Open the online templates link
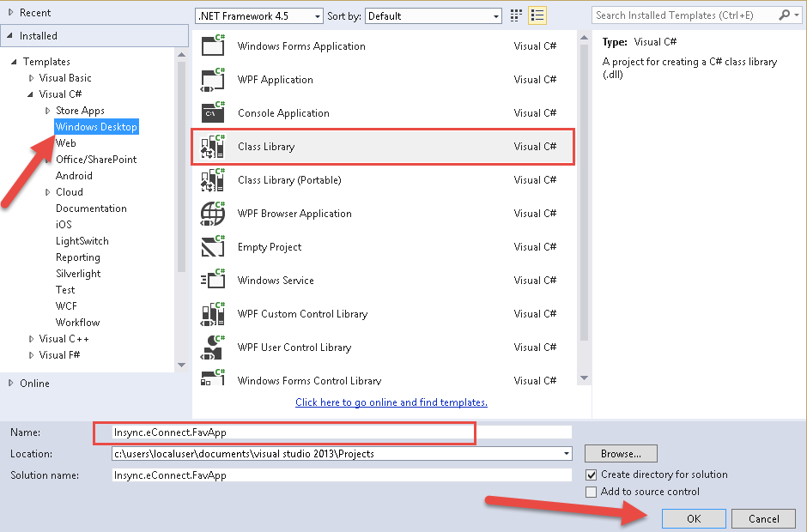Image resolution: width=807 pixels, height=532 pixels. 391,402
